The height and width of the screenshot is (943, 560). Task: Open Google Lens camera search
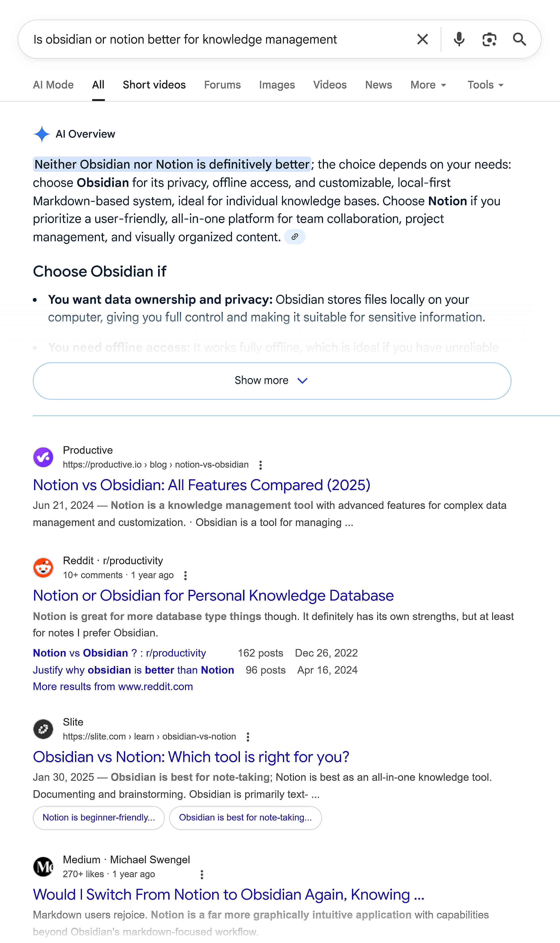click(489, 39)
